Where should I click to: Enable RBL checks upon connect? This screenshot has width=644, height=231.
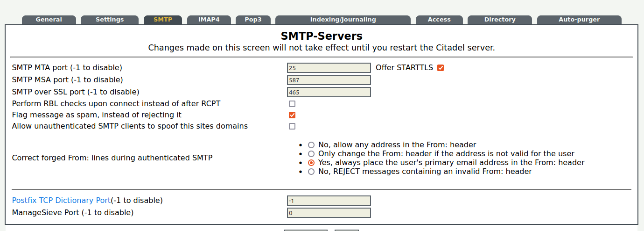point(292,104)
